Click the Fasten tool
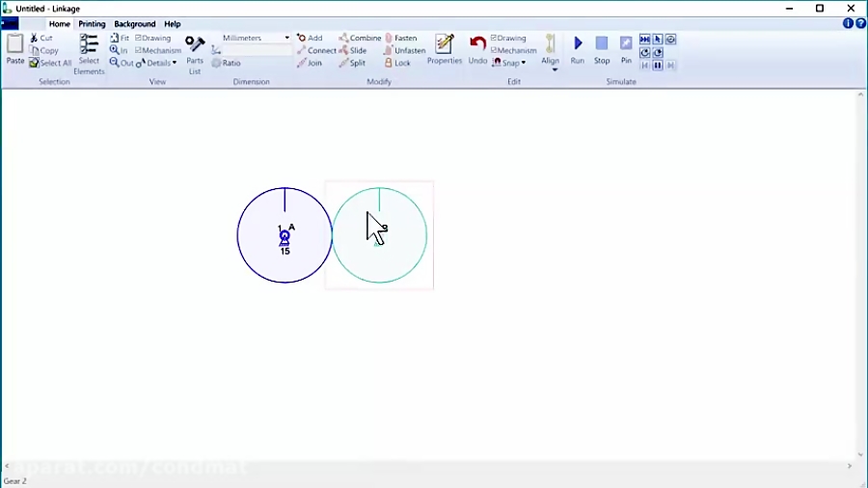This screenshot has width=868, height=488. pos(401,38)
